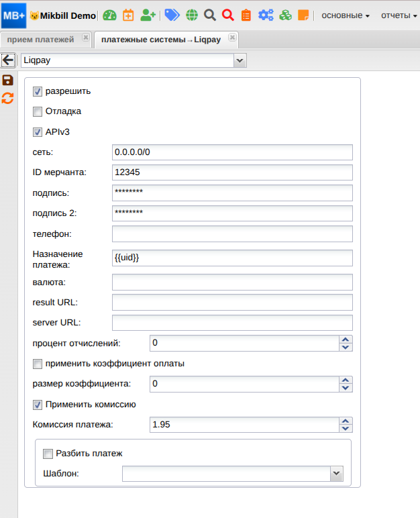
Task: Click the green add user icon
Action: [x=148, y=15]
